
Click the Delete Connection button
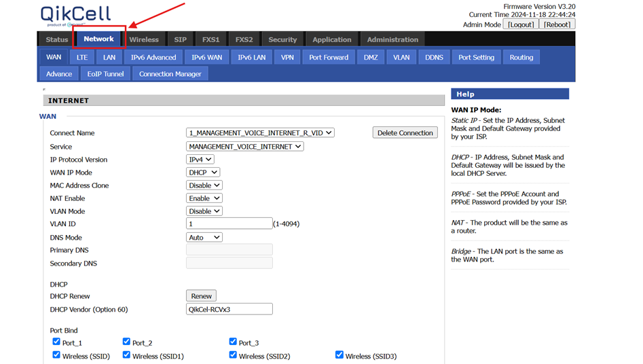coord(405,132)
